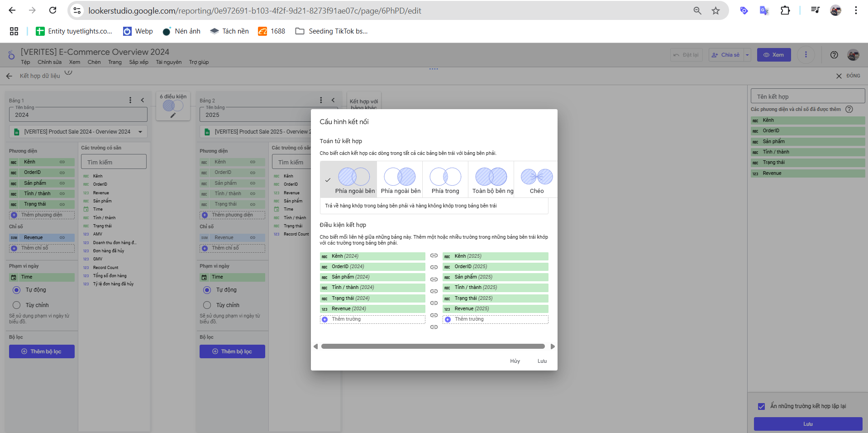
Task: Click the help question mark icon in header
Action: (834, 55)
